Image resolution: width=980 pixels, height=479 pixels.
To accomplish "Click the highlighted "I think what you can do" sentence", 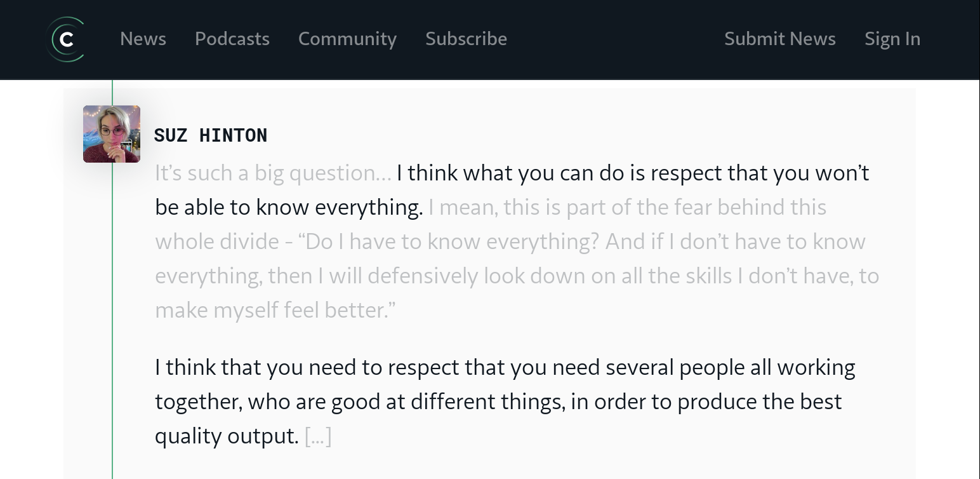I will [512, 190].
